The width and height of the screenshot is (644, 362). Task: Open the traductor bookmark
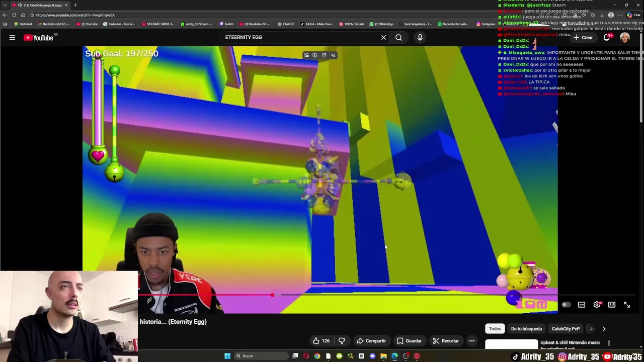119,24
